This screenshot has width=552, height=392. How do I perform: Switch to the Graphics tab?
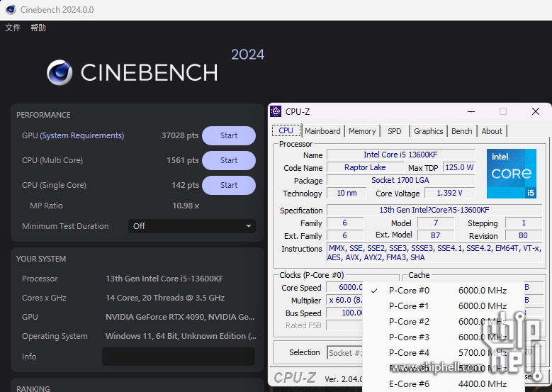pos(429,131)
